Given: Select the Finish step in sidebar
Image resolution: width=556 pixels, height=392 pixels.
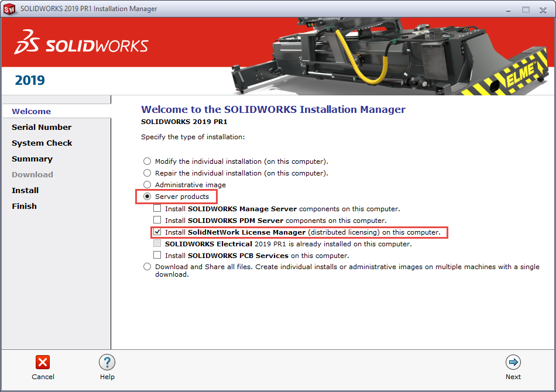Looking at the screenshot, I should [x=24, y=206].
